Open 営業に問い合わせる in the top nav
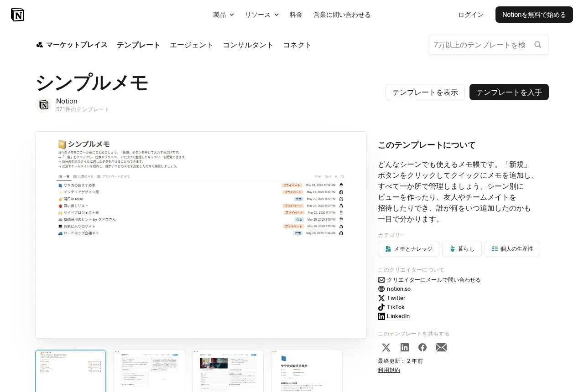Screen dimensions: 584x392 (342, 15)
